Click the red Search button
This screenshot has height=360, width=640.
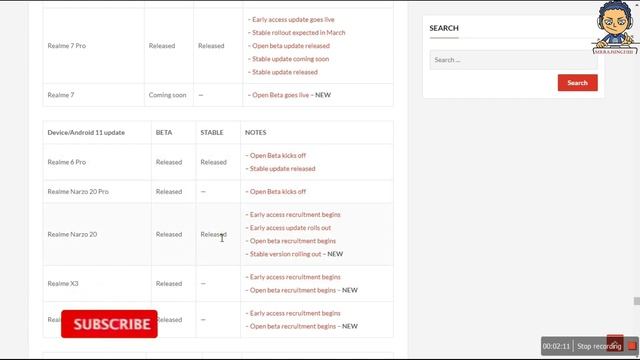[x=577, y=82]
